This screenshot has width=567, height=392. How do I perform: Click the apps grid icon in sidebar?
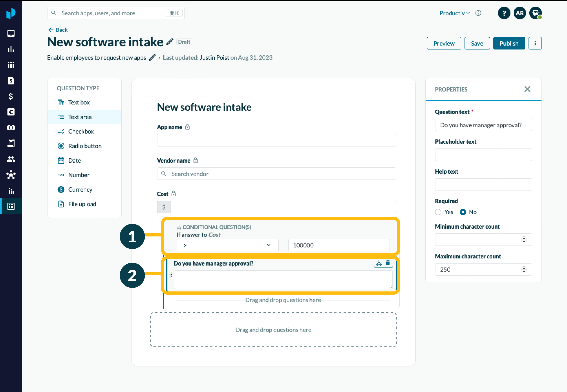click(11, 65)
